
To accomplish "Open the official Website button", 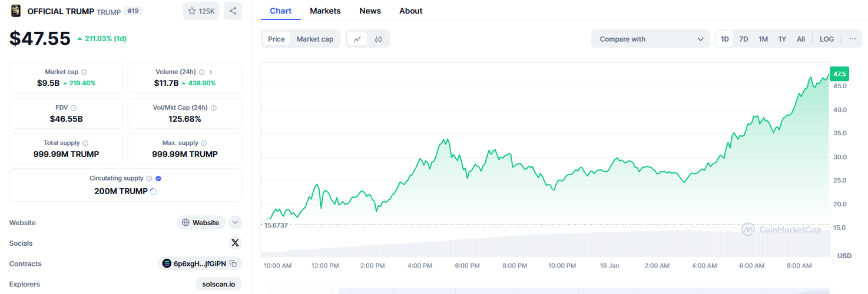I will pyautogui.click(x=201, y=222).
